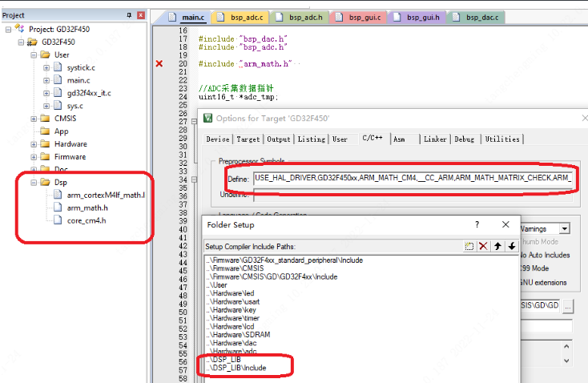Select the ..\Hardware\SDRAM path entry
Screen dimensions: 588x383
click(x=238, y=335)
